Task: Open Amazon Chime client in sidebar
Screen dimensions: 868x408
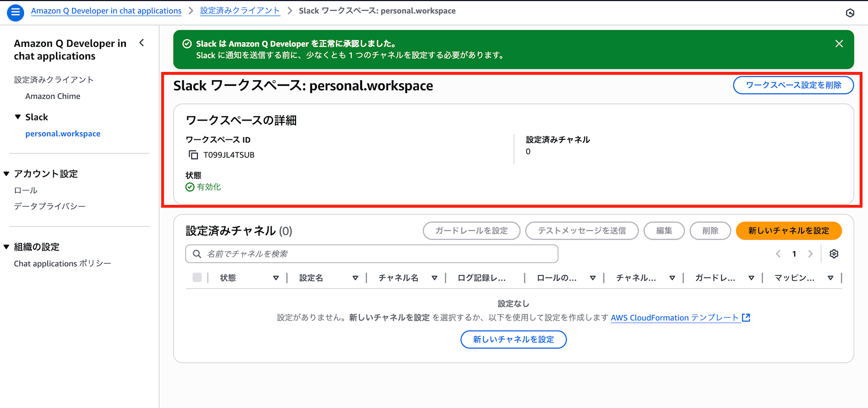Action: pos(53,96)
